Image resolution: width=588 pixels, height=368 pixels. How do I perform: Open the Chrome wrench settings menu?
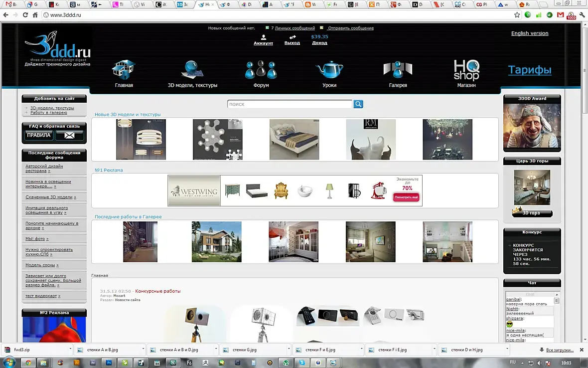[582, 15]
